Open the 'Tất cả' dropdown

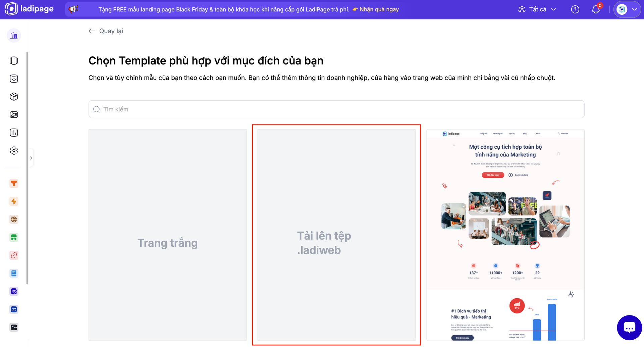pyautogui.click(x=537, y=9)
